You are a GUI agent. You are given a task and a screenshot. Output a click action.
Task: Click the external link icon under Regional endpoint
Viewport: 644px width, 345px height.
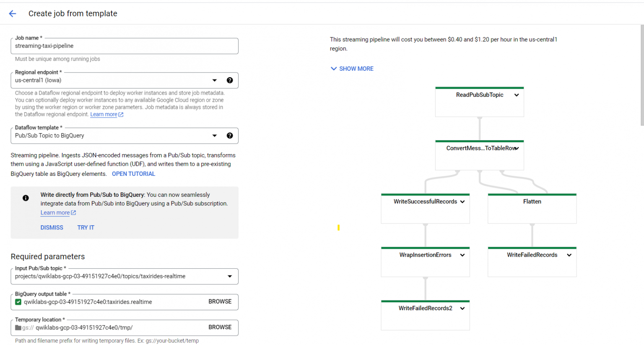121,114
